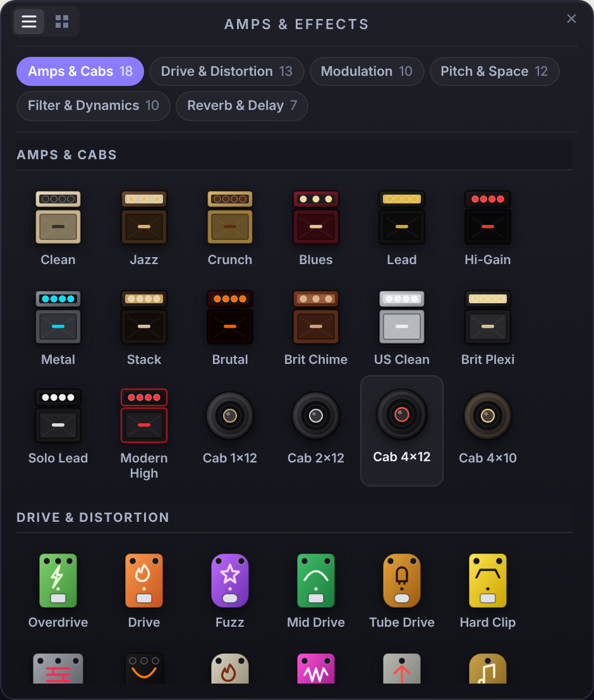Choose the purple Fuzz pedal
Image resolution: width=594 pixels, height=700 pixels.
coord(230,591)
